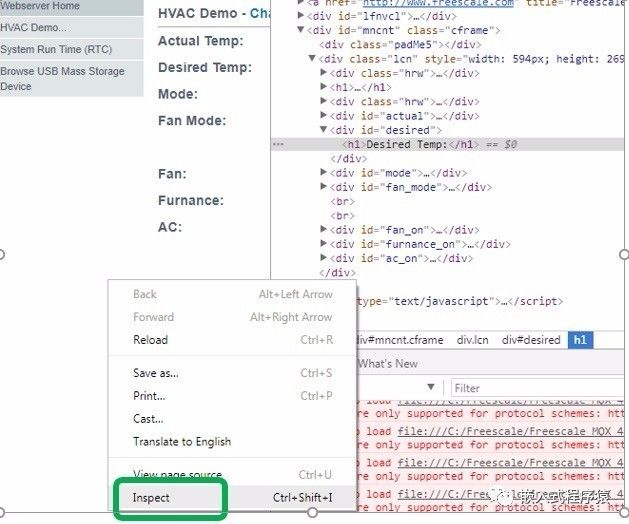Click the AC: label on page
This screenshot has width=629, height=524.
(170, 227)
